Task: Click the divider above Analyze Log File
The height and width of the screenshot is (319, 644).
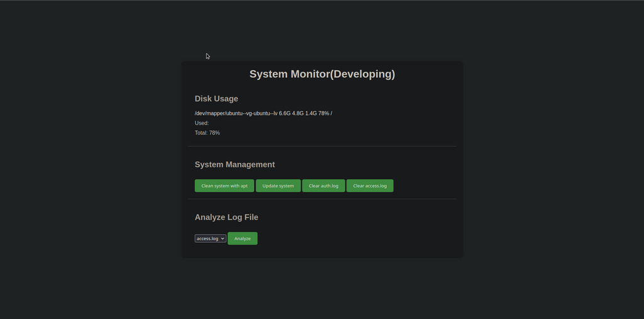Action: [322, 199]
